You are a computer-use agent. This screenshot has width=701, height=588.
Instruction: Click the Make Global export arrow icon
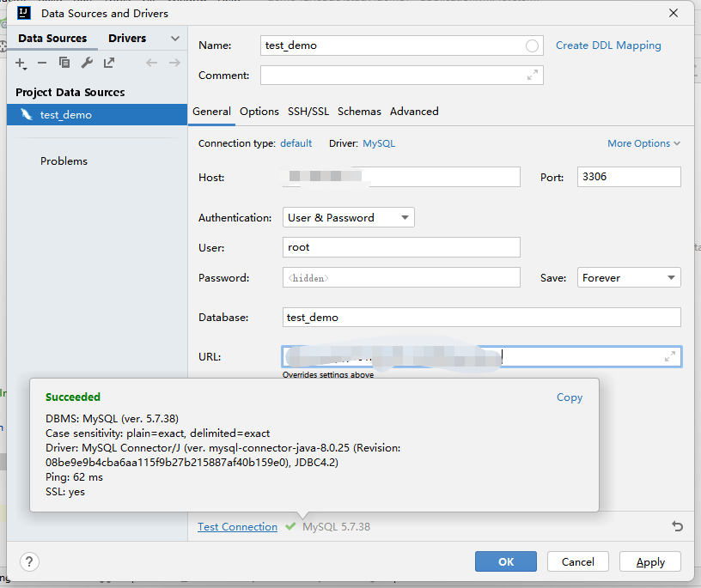(x=109, y=63)
